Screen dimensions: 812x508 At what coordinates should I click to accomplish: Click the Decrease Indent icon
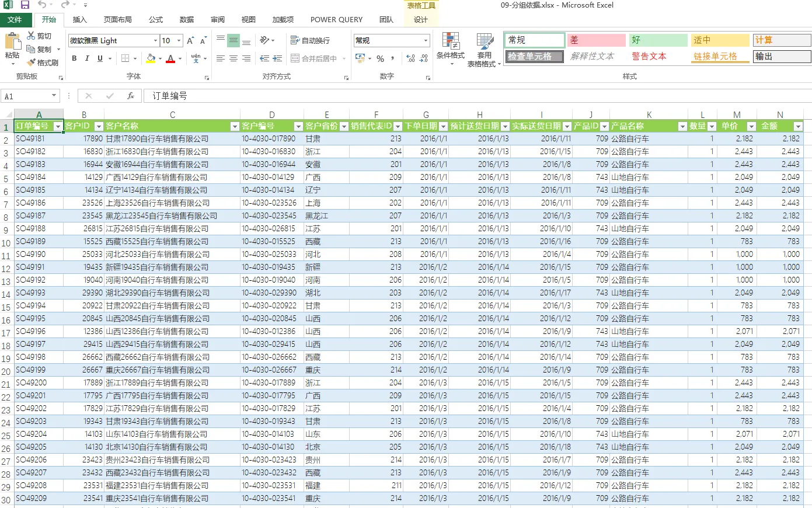tap(264, 58)
